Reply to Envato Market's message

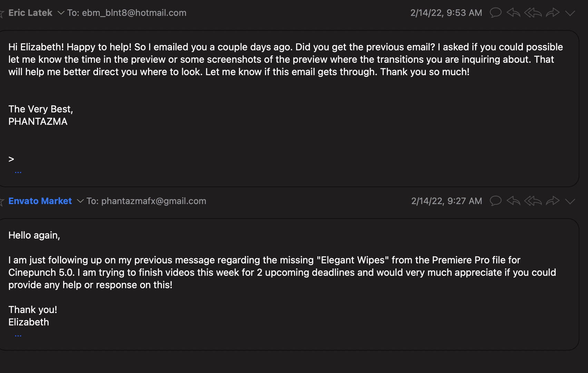pos(513,201)
